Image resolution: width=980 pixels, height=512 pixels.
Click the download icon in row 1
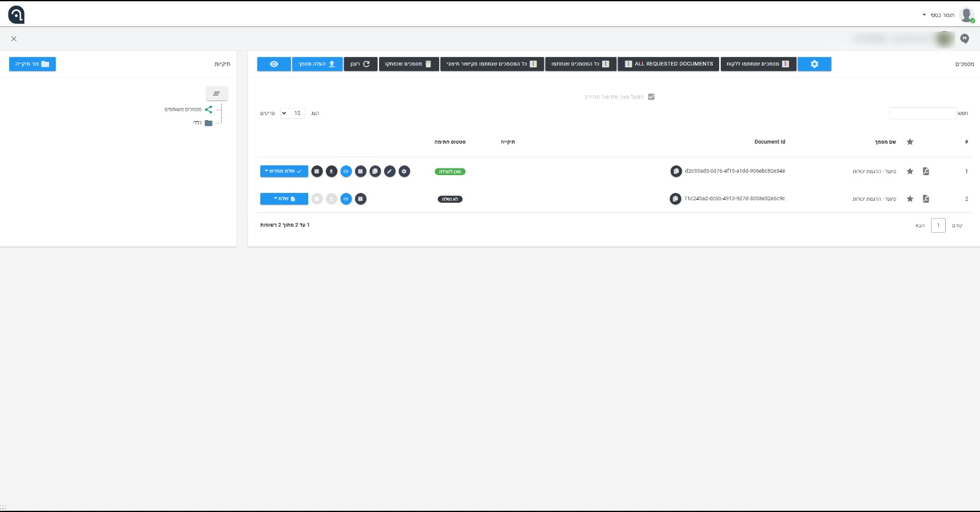(331, 171)
